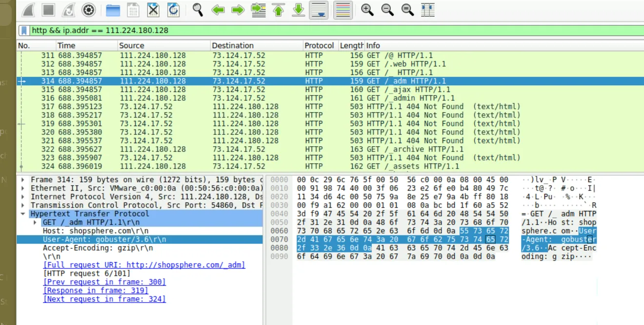The height and width of the screenshot is (325, 644).
Task: Sort by the Source column header
Action: click(x=163, y=45)
